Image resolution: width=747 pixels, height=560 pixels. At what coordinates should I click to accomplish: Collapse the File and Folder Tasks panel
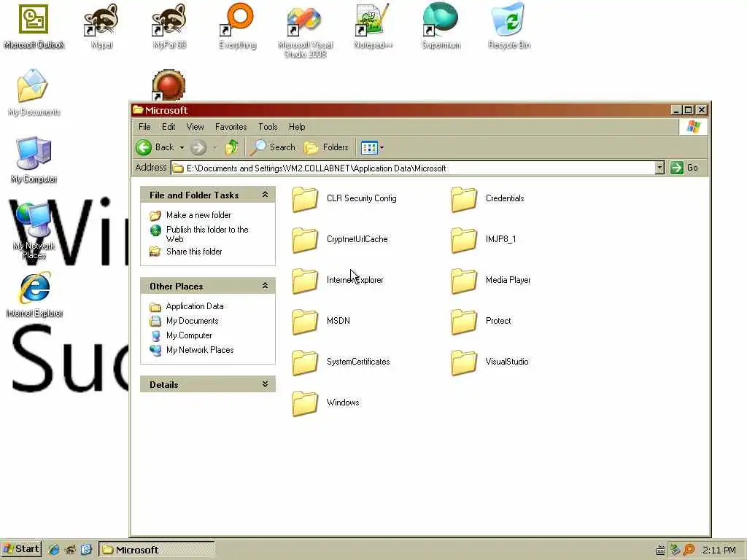pos(265,195)
